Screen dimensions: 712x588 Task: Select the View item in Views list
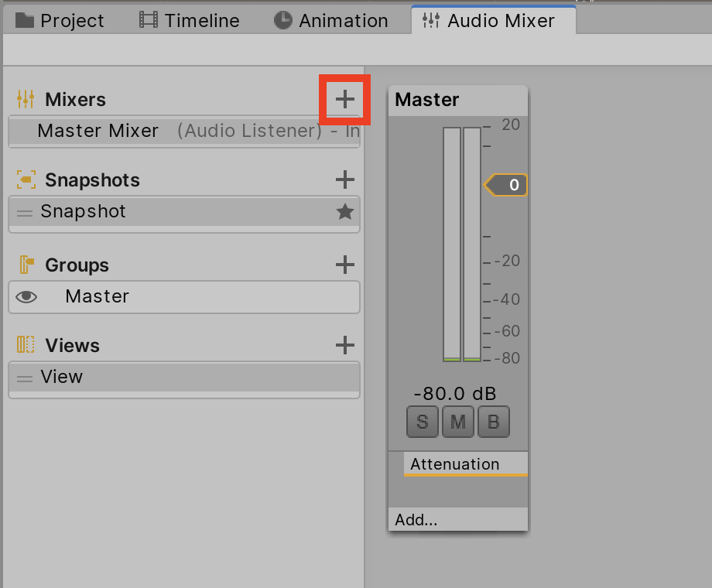tap(62, 377)
